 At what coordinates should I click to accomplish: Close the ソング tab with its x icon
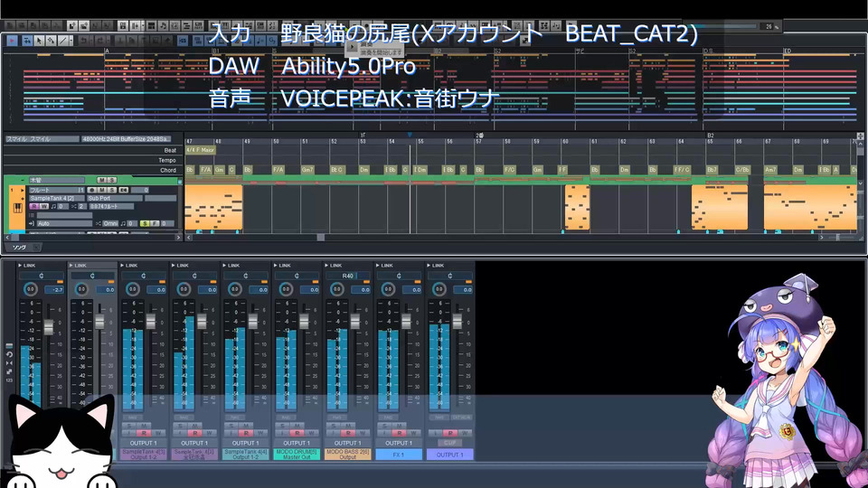pos(35,247)
